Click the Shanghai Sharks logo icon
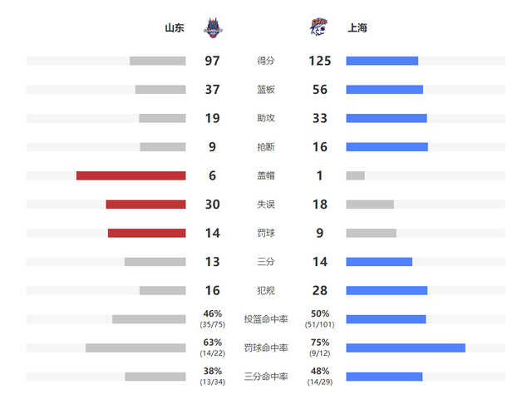The height and width of the screenshot is (419, 532). point(318,27)
